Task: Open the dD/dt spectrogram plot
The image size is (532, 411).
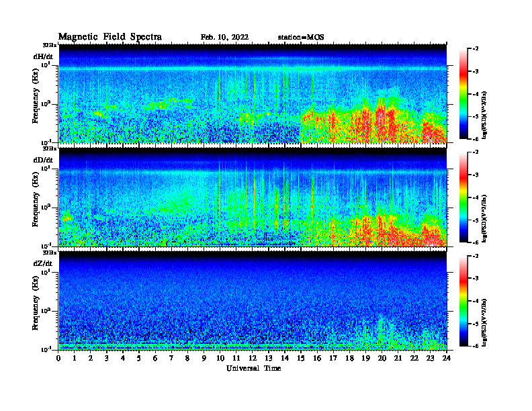Action: (253, 197)
